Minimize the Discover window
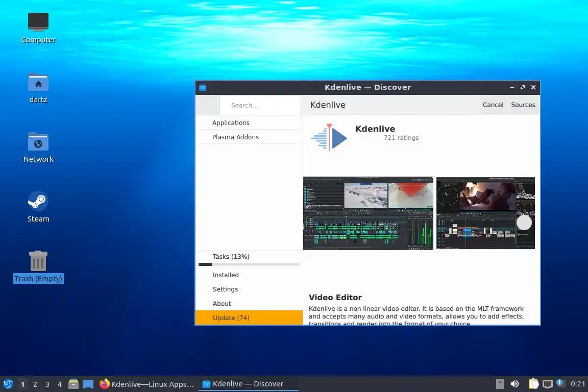This screenshot has height=392, width=588. [x=512, y=87]
